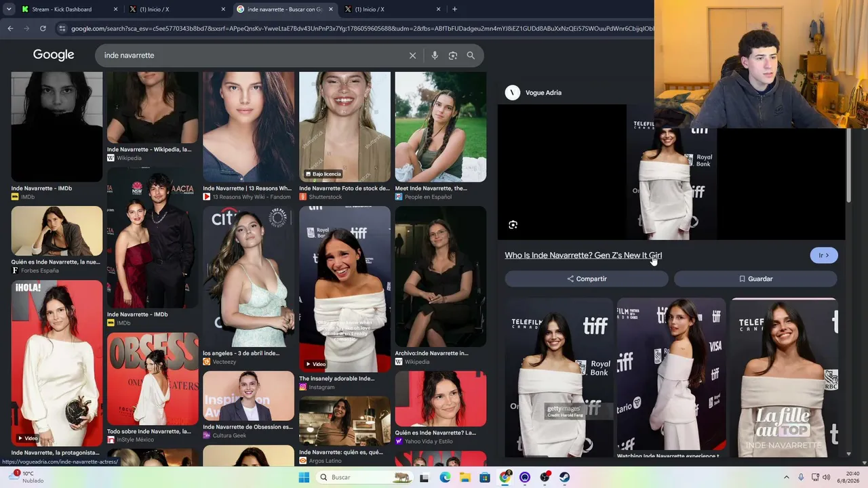Screen dimensions: 868x488
Task: Show hidden system tray icons
Action: [787, 477]
